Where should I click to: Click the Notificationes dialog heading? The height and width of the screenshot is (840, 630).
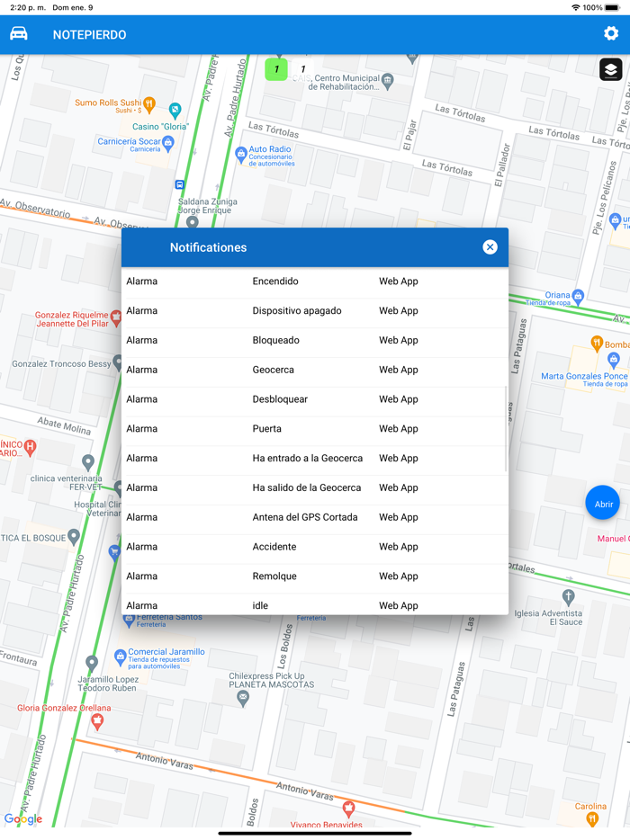pyautogui.click(x=208, y=247)
